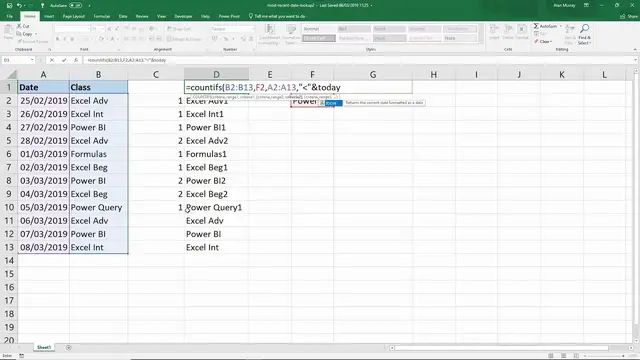Switch to the Insert ribbon tab
The width and height of the screenshot is (640, 360).
pos(49,16)
